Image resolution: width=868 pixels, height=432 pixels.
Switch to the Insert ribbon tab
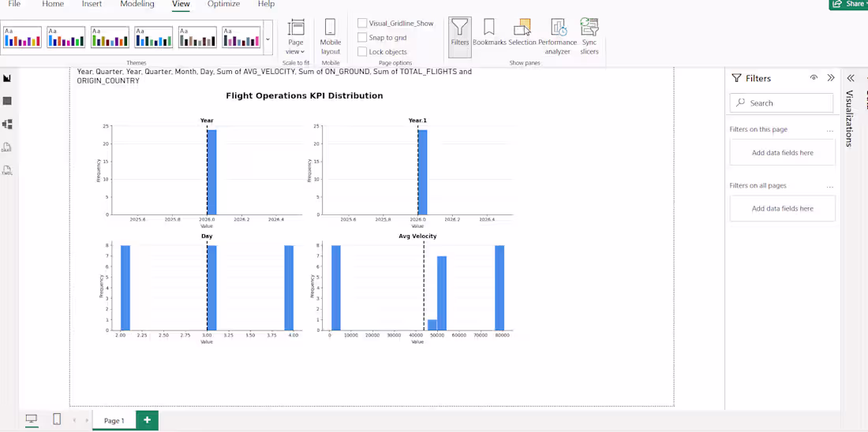click(x=92, y=4)
